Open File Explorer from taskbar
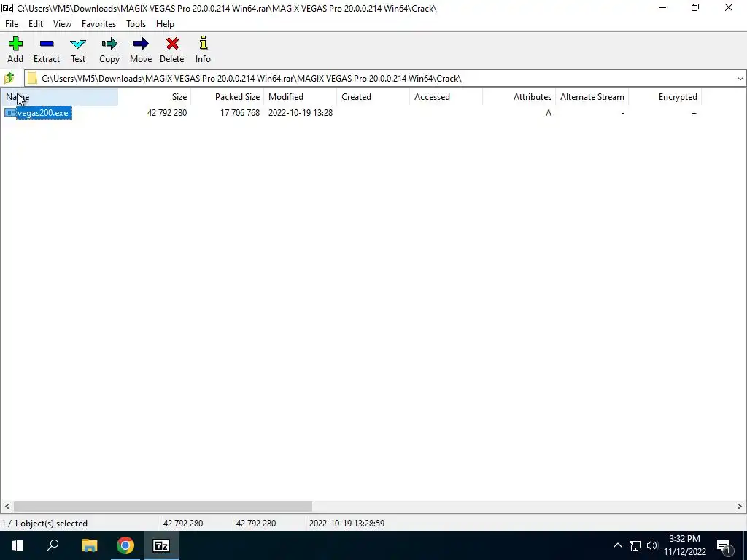This screenshot has width=747, height=560. (x=89, y=545)
